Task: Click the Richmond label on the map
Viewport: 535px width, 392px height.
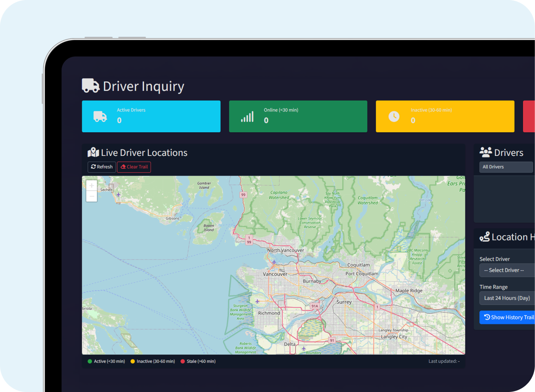Action: pos(269,313)
